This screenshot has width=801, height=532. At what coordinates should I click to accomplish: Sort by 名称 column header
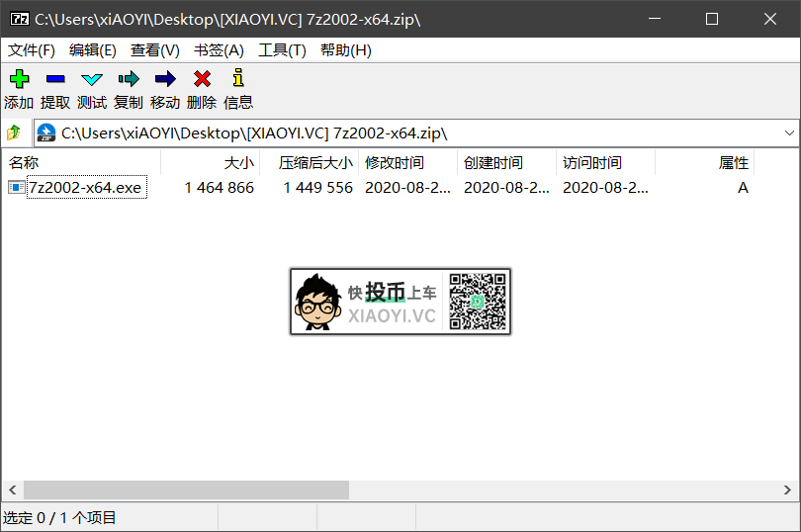[82, 162]
